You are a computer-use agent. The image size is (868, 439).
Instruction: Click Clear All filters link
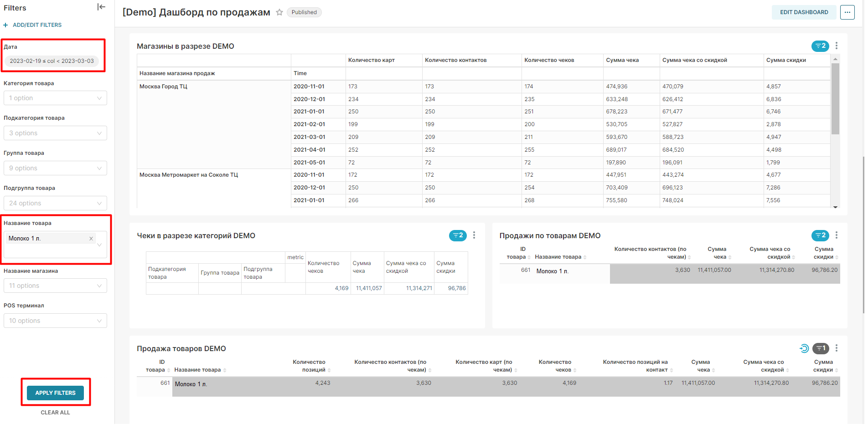click(55, 413)
